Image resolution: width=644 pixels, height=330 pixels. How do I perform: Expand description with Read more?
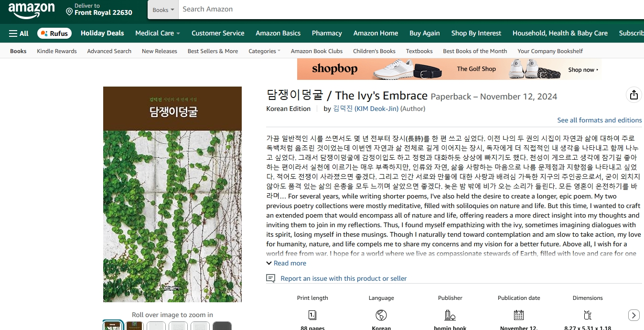coord(286,263)
